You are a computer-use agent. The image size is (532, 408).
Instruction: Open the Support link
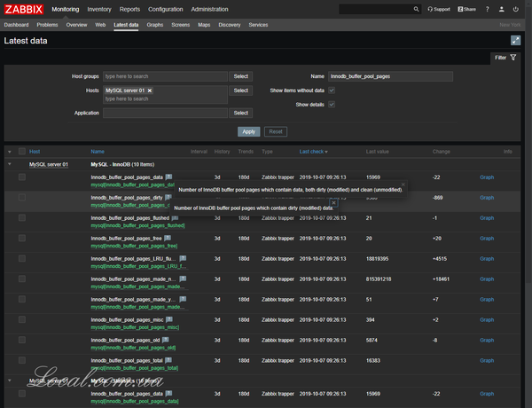click(439, 9)
